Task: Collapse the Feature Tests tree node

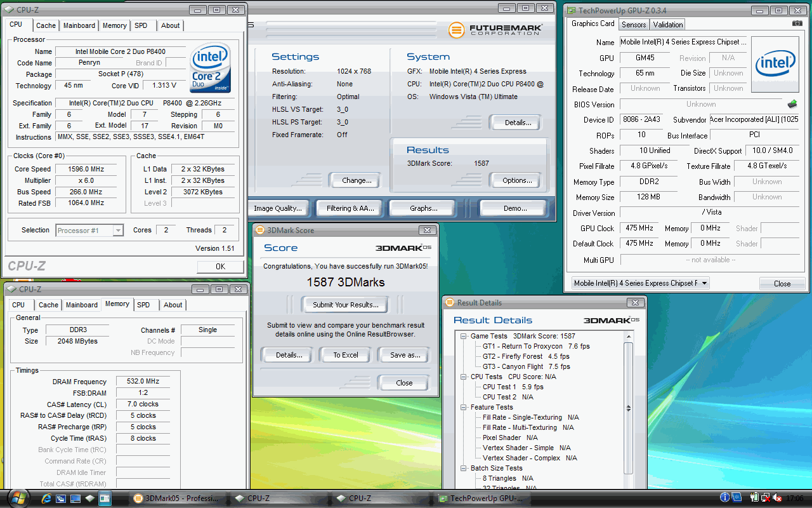Action: (464, 408)
